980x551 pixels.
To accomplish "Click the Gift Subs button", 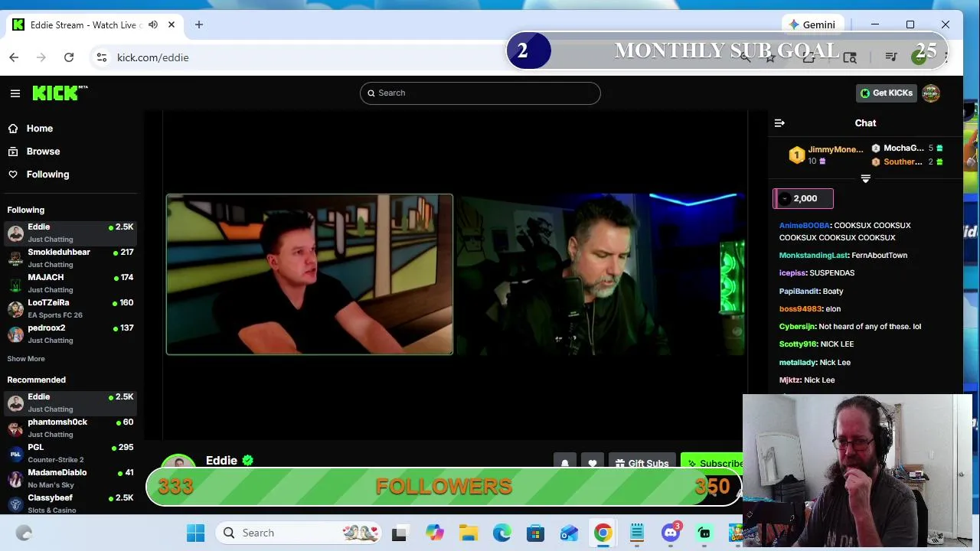I will 642,463.
